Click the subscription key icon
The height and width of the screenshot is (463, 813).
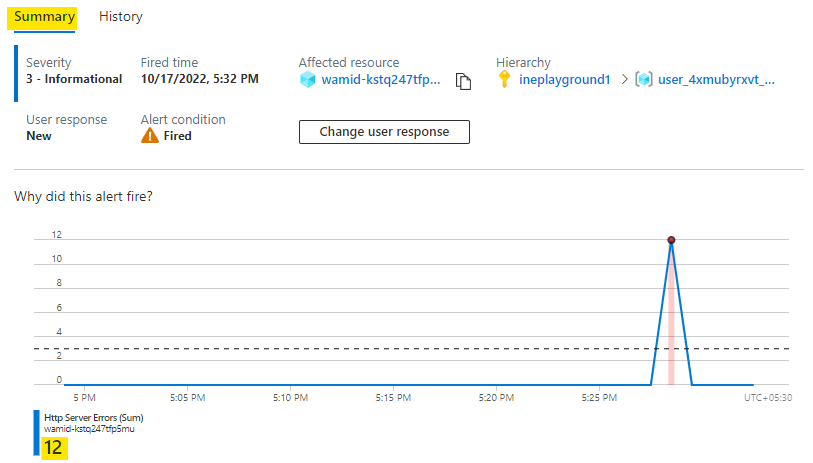pos(505,80)
